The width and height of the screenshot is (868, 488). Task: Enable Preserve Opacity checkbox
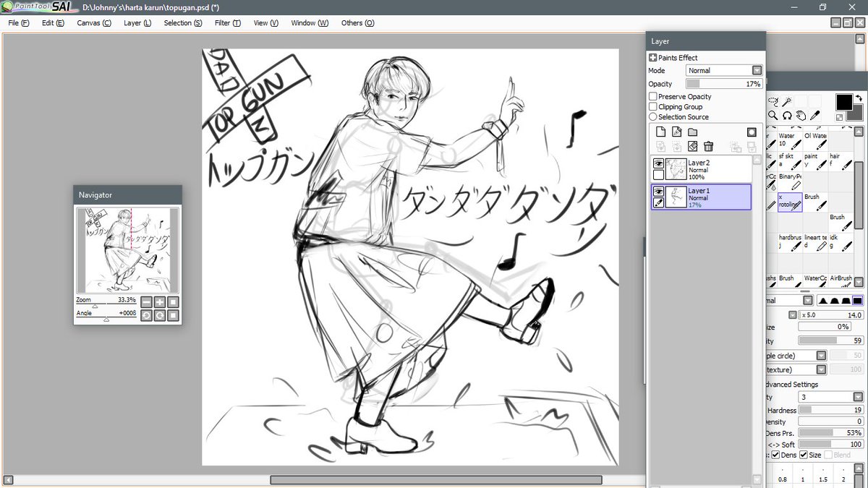tap(653, 96)
